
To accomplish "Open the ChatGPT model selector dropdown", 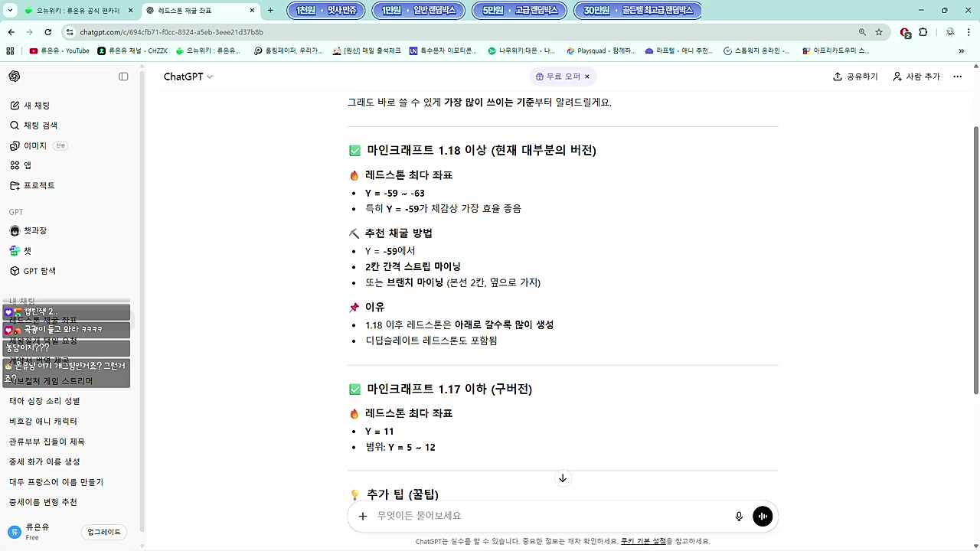I will click(186, 77).
